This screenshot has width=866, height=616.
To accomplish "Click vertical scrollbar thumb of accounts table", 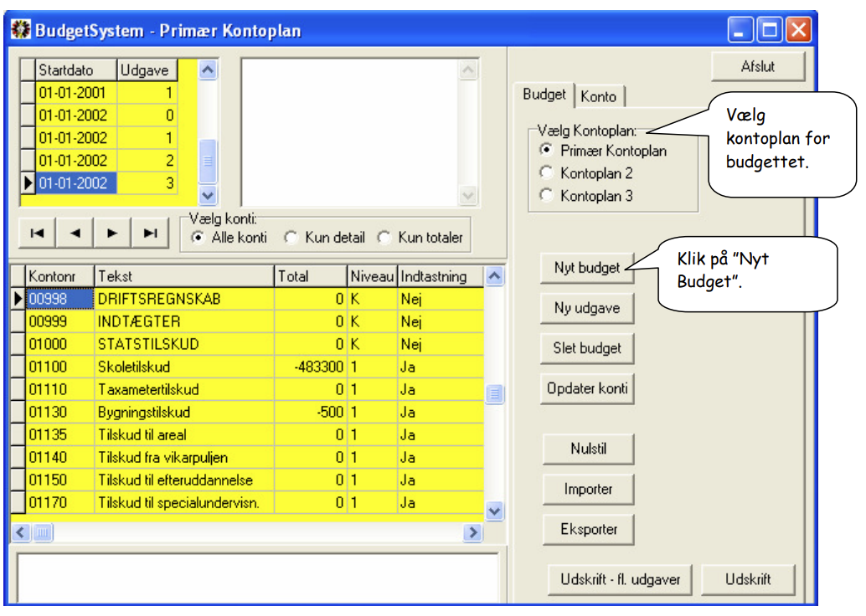I will pyautogui.click(x=494, y=394).
